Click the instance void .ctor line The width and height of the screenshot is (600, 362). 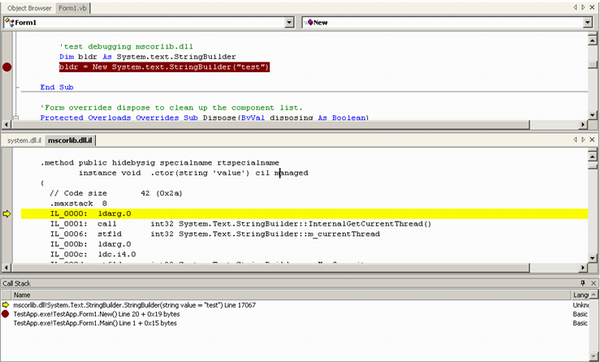[x=193, y=173]
